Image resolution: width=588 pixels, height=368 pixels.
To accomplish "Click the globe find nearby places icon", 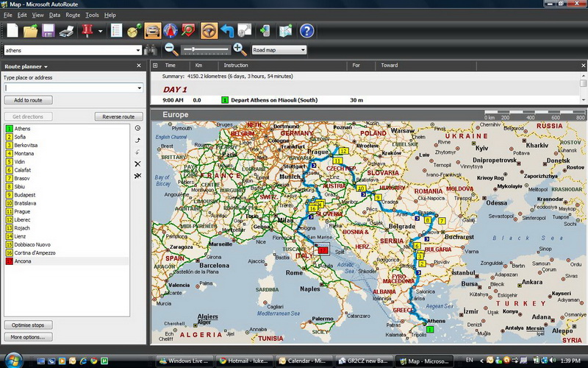I will pos(135,31).
